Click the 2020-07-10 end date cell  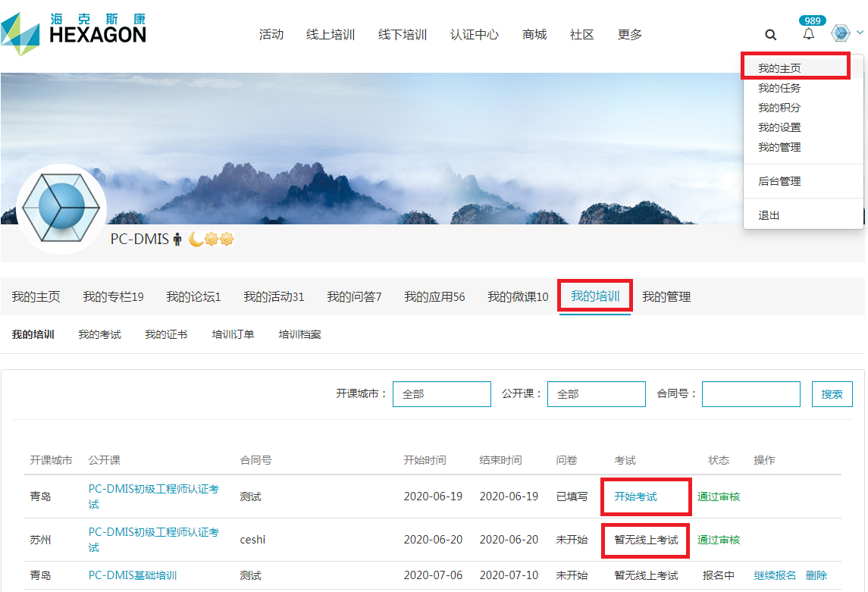tap(509, 575)
